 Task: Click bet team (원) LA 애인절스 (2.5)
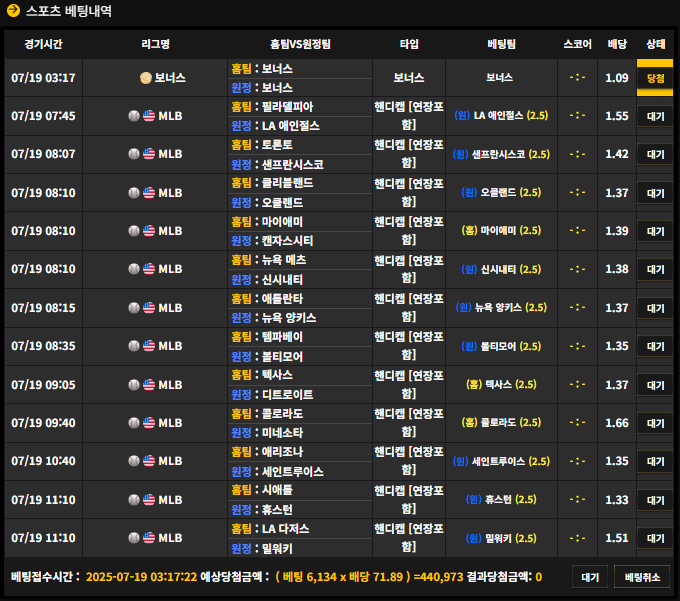click(x=501, y=116)
